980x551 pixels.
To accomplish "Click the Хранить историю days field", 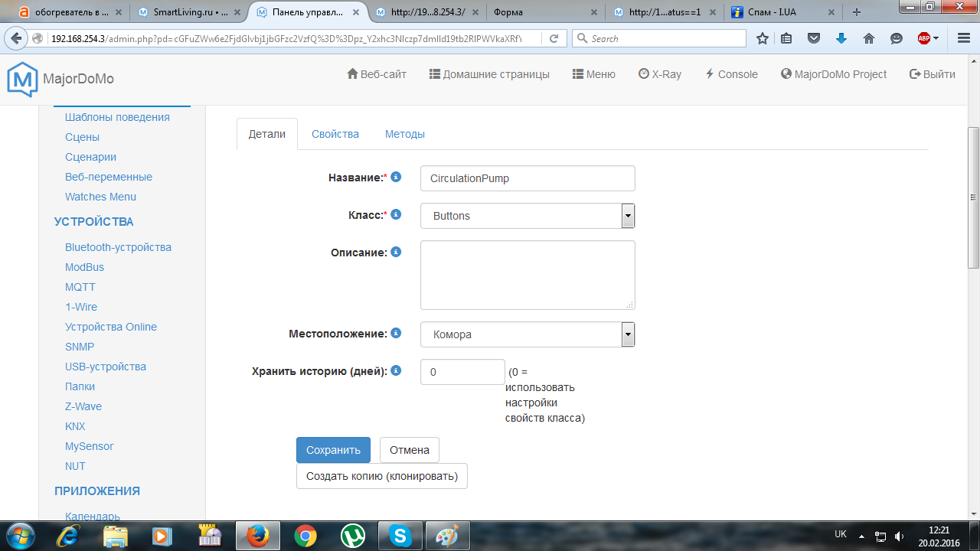I will pyautogui.click(x=462, y=372).
